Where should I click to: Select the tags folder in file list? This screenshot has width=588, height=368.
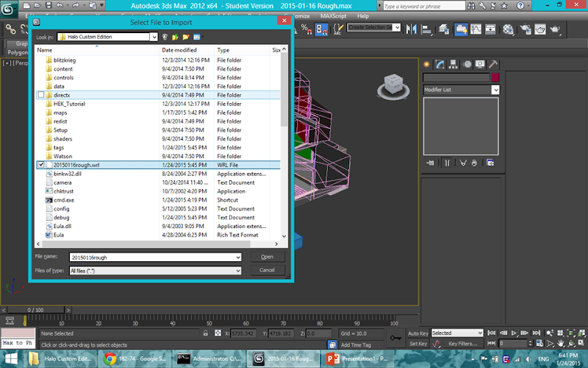pos(59,148)
